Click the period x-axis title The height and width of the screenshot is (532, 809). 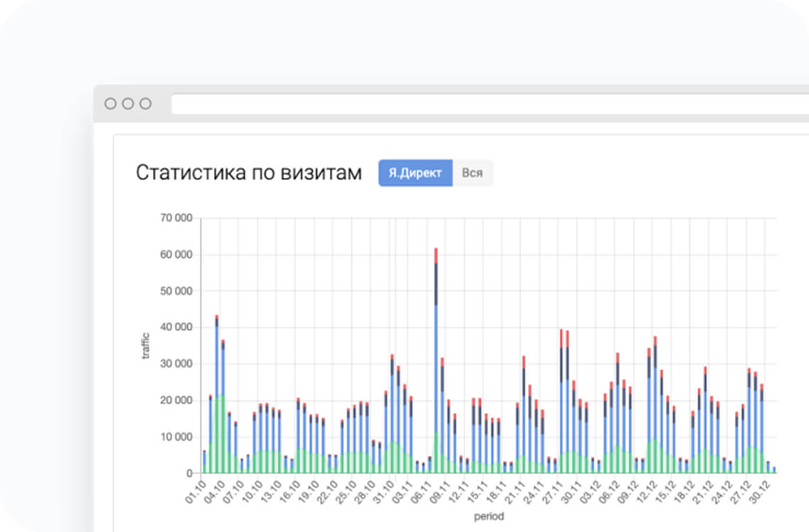(x=488, y=516)
